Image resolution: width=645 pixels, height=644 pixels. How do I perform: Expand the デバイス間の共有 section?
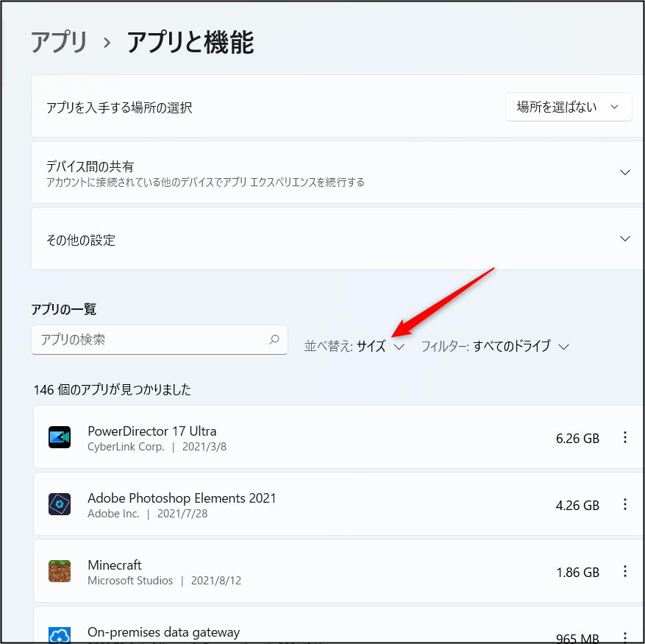[x=625, y=172]
